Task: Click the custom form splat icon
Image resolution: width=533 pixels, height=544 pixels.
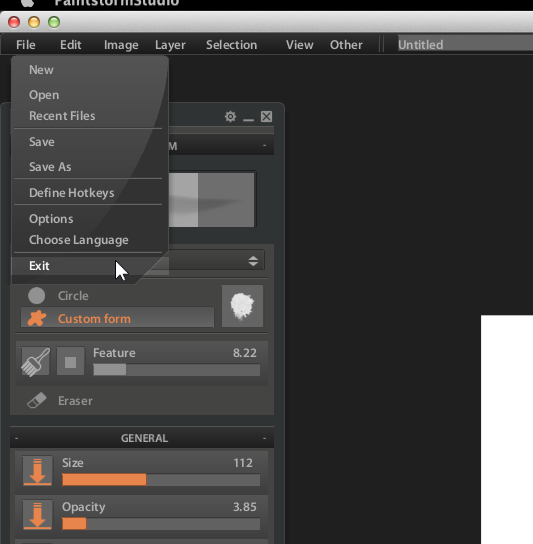Action: pos(37,318)
